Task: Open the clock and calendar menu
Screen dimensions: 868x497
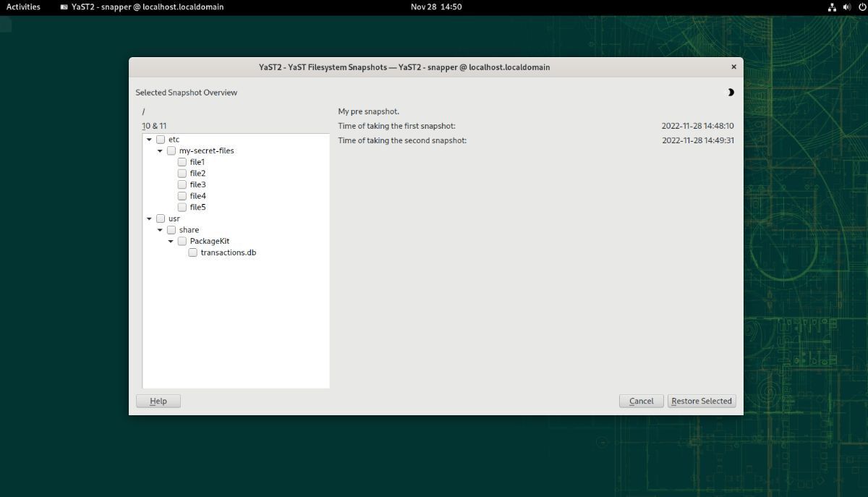Action: [435, 7]
